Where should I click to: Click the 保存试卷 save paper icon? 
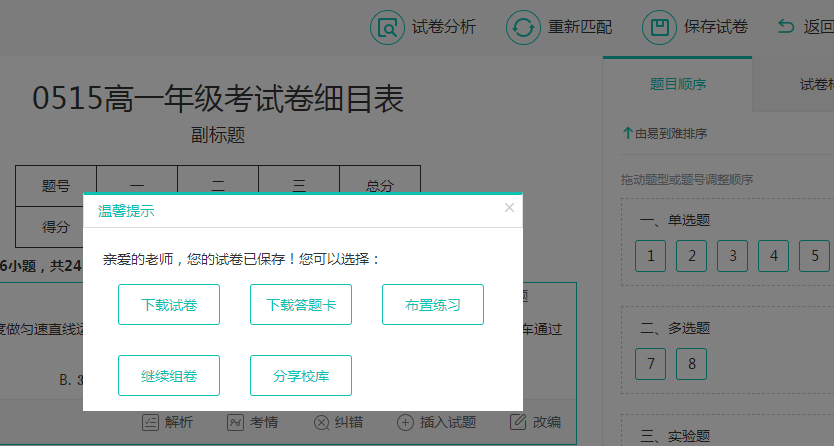pyautogui.click(x=660, y=27)
